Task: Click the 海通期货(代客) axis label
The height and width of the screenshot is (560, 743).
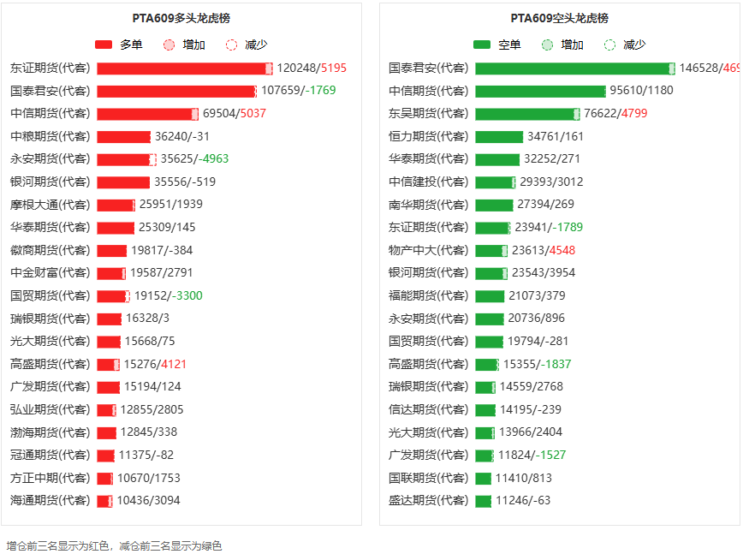Action: [x=51, y=500]
